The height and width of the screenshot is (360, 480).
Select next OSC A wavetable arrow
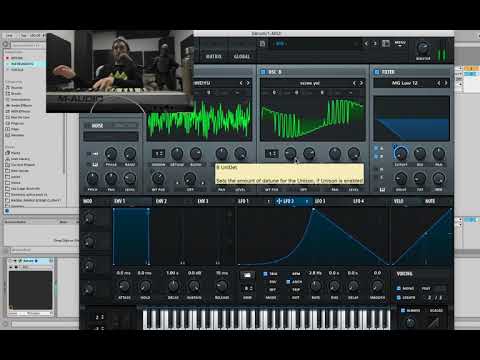click(x=248, y=83)
